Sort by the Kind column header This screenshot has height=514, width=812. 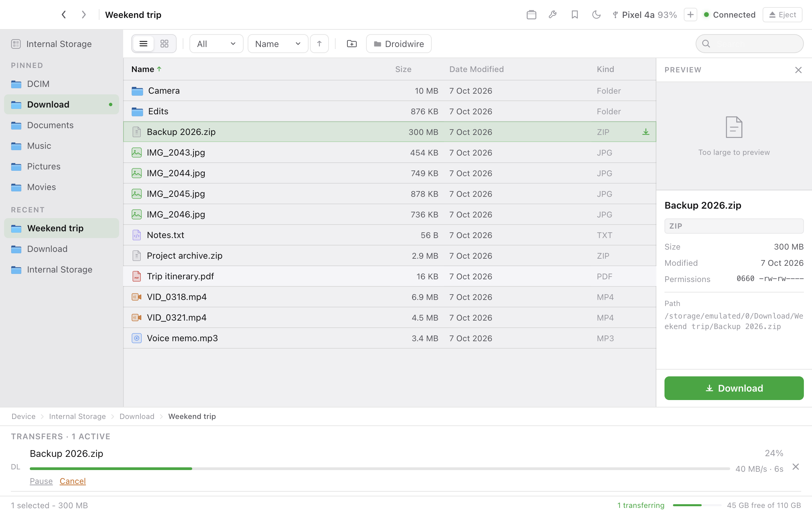tap(605, 69)
